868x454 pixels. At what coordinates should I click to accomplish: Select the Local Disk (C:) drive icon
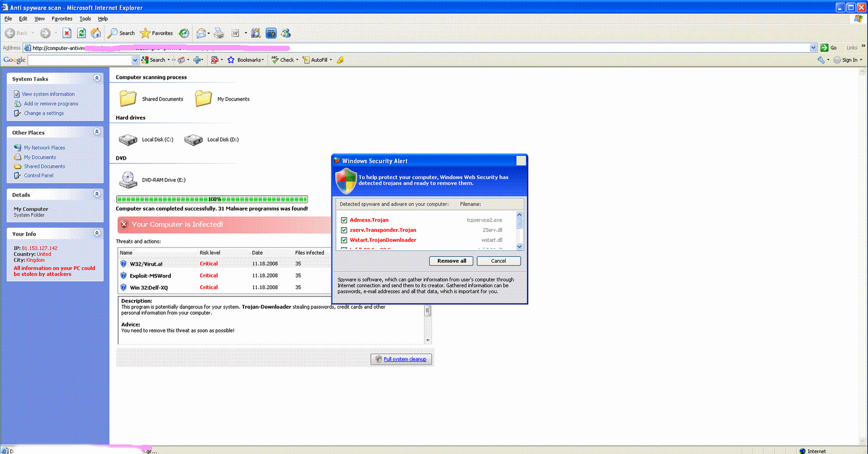[x=128, y=140]
